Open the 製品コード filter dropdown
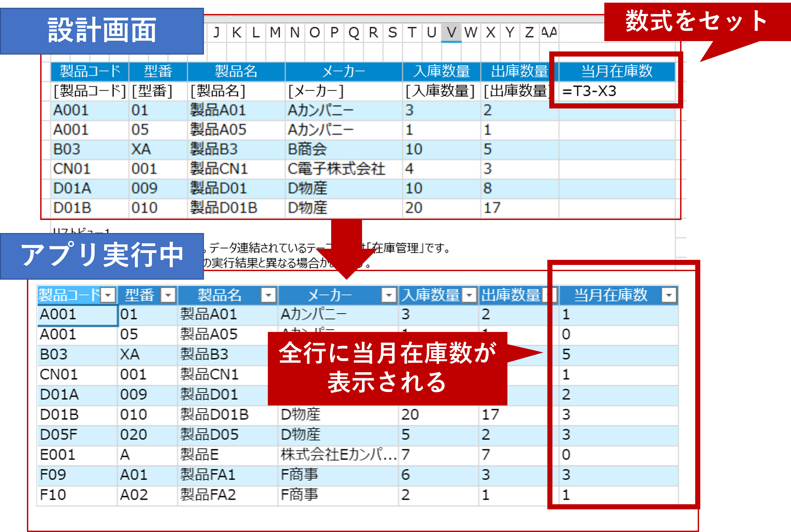 point(108,295)
